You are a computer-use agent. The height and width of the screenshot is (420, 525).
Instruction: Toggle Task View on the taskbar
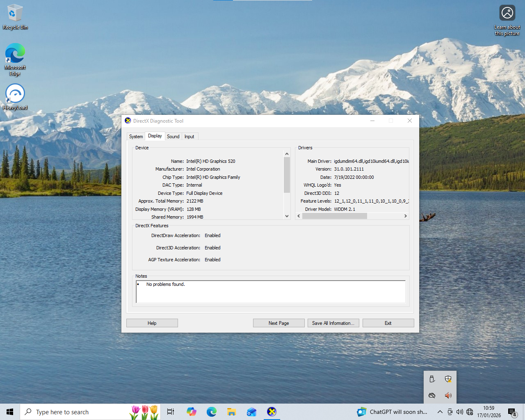click(170, 411)
